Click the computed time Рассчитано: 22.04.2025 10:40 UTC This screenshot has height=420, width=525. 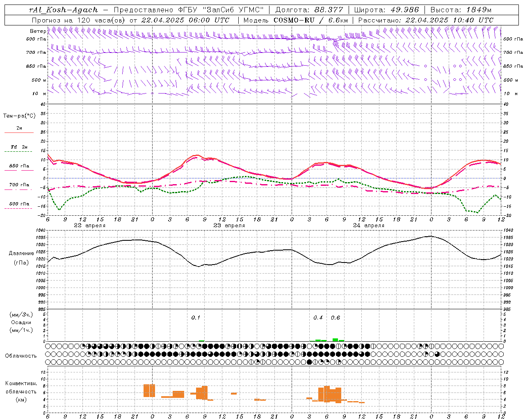pyautogui.click(x=426, y=20)
